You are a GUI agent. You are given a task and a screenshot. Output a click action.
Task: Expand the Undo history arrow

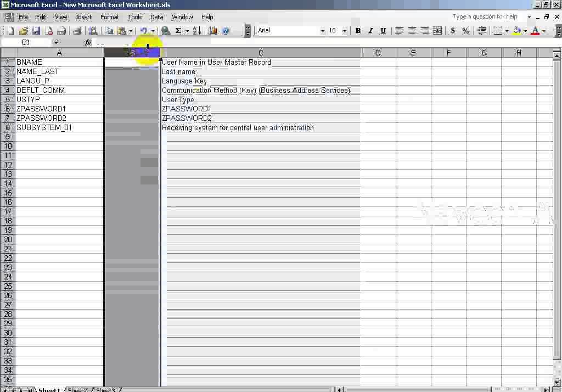(153, 31)
